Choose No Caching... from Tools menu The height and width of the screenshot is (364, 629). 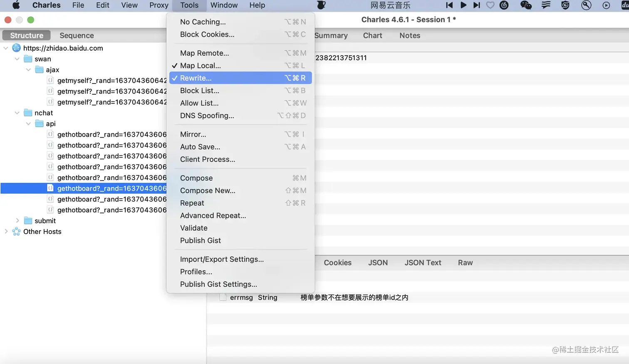point(240,22)
